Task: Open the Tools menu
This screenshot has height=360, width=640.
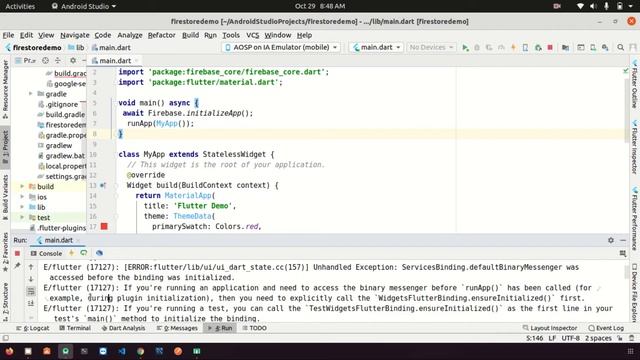Action: 231,35
